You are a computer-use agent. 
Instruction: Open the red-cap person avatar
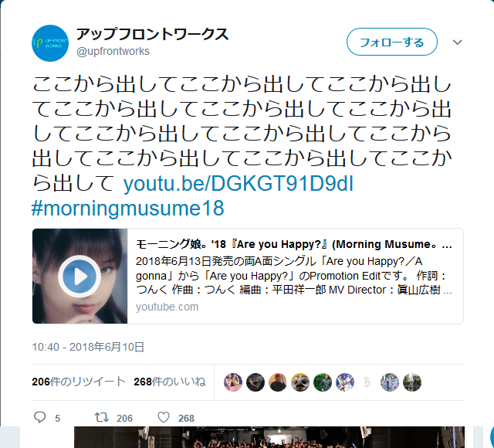click(x=278, y=382)
